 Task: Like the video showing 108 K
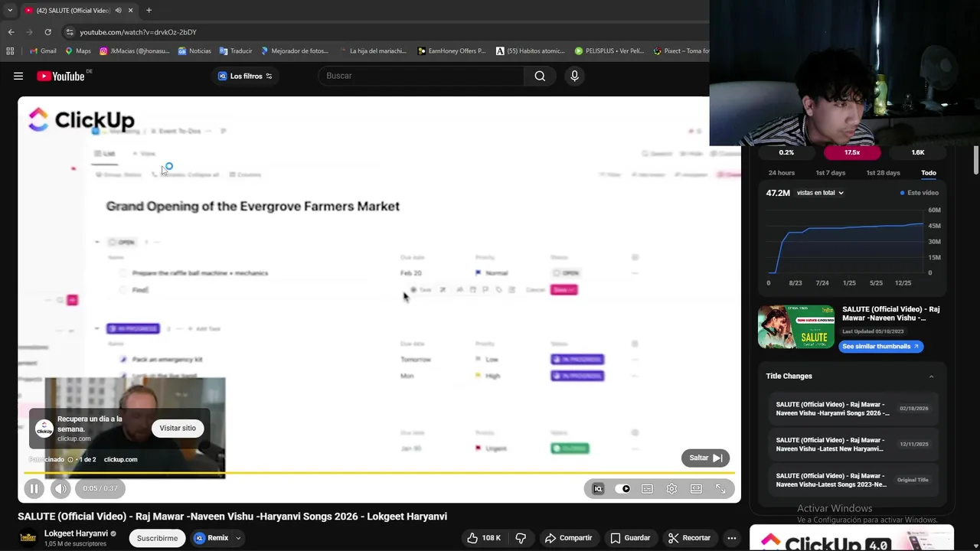(483, 538)
